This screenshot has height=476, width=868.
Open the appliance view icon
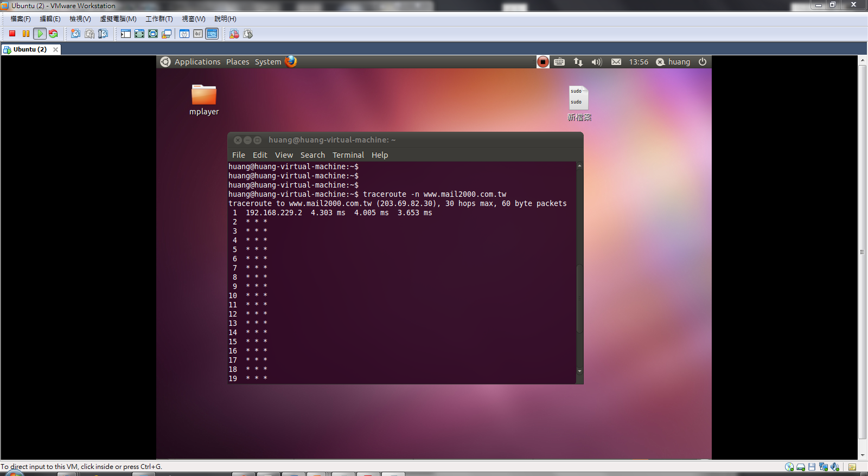point(198,34)
